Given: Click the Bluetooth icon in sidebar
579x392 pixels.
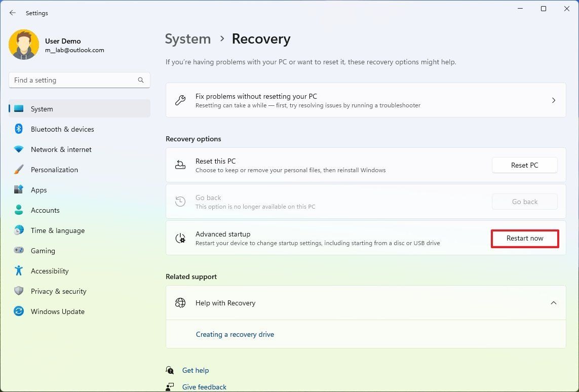Looking at the screenshot, I should pos(18,129).
